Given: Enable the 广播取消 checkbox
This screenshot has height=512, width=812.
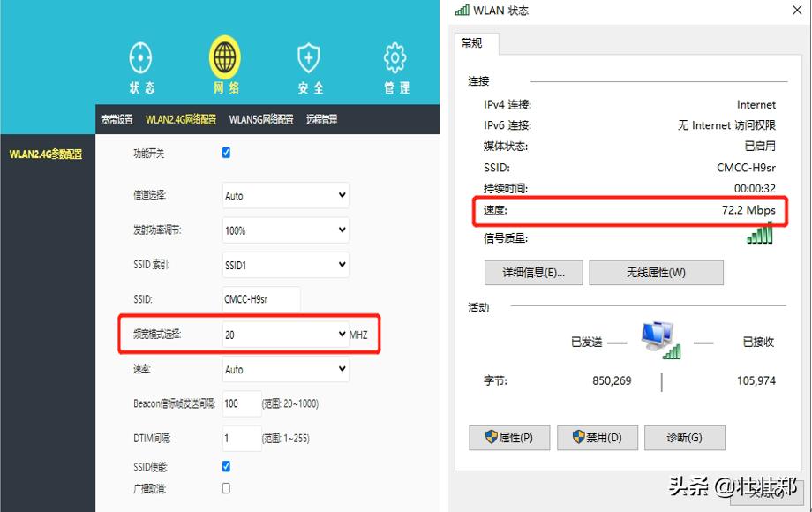Looking at the screenshot, I should tap(226, 488).
